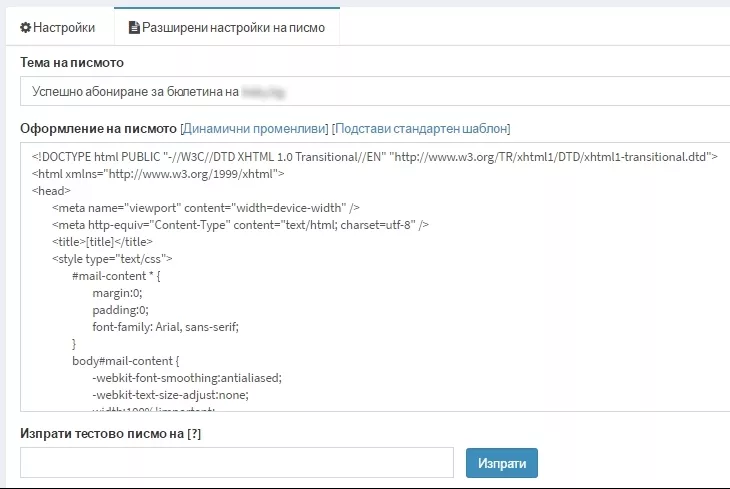730x489 pixels.
Task: Click the html xmlns line in the code
Action: [158, 174]
